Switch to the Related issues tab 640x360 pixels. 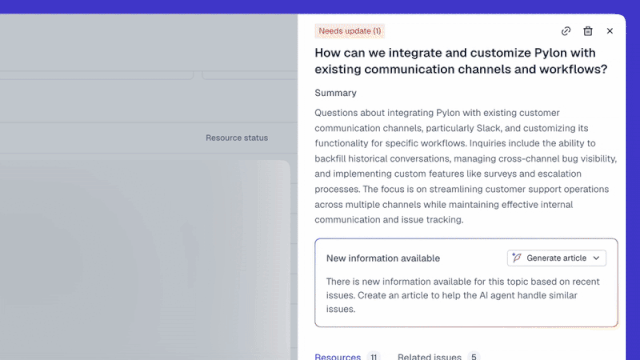point(429,356)
